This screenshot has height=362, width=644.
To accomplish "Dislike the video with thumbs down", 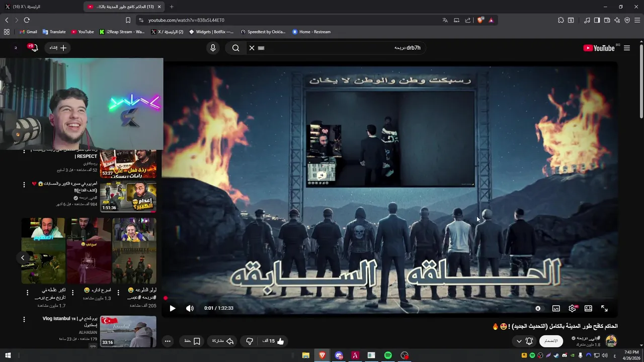I will [250, 341].
